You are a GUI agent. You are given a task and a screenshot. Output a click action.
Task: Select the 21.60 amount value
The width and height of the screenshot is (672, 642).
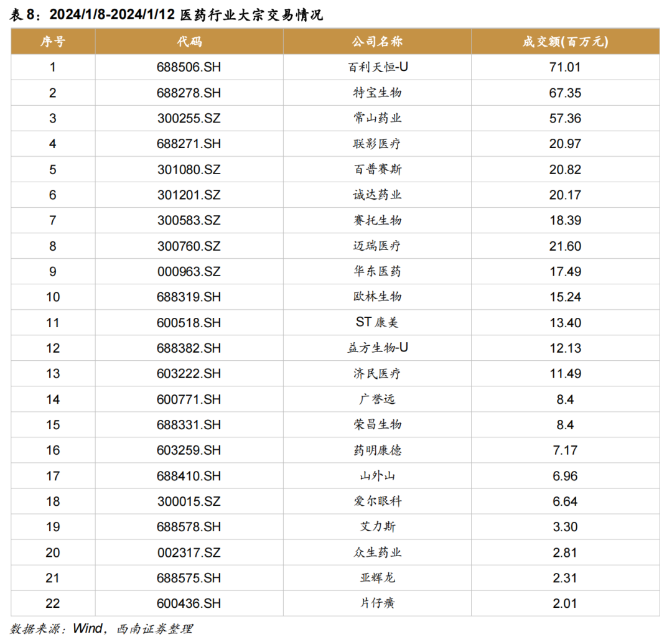point(565,246)
